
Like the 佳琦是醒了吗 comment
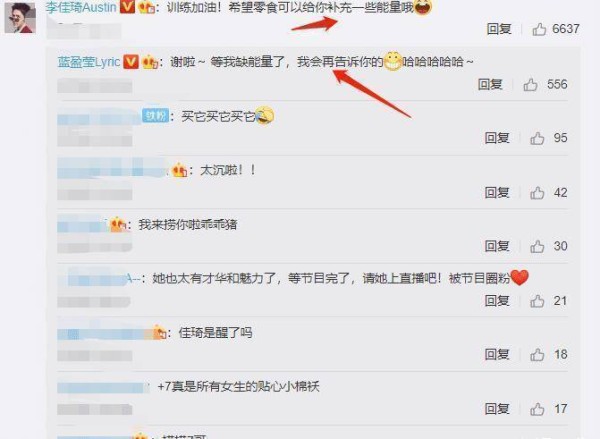pyautogui.click(x=537, y=355)
